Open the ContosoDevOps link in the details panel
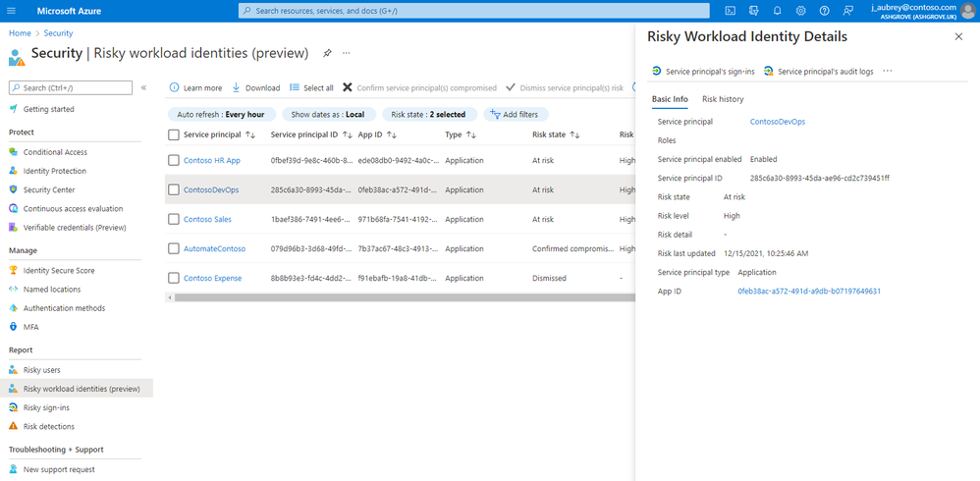 (778, 122)
